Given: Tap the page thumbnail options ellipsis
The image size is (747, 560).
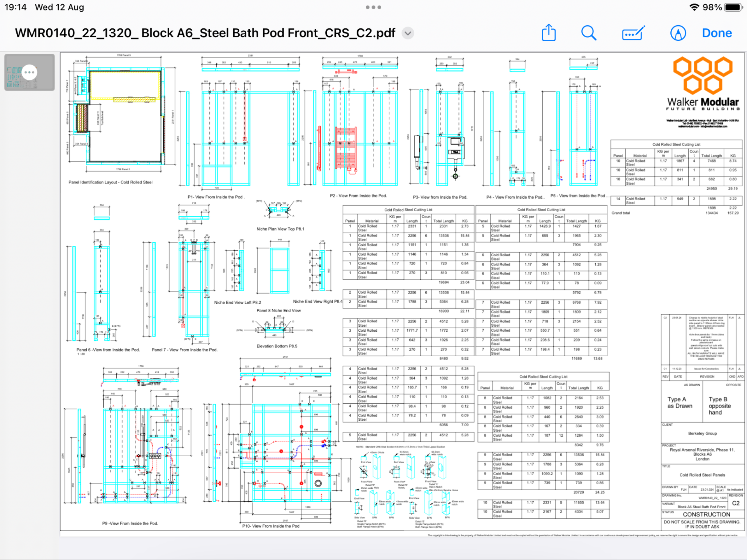Looking at the screenshot, I should pos(30,72).
